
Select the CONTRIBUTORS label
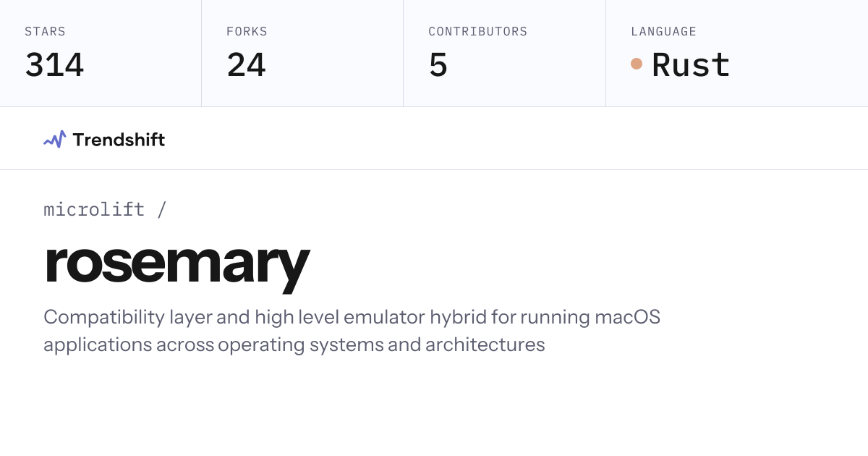click(x=477, y=32)
